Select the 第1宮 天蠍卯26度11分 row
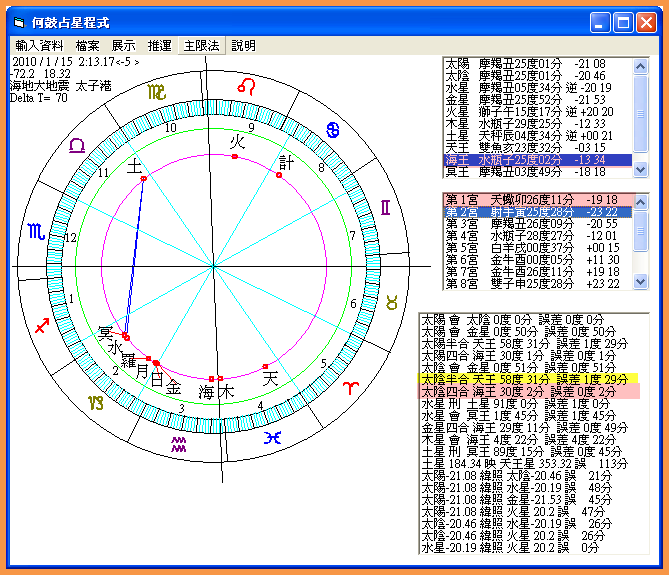 point(538,200)
